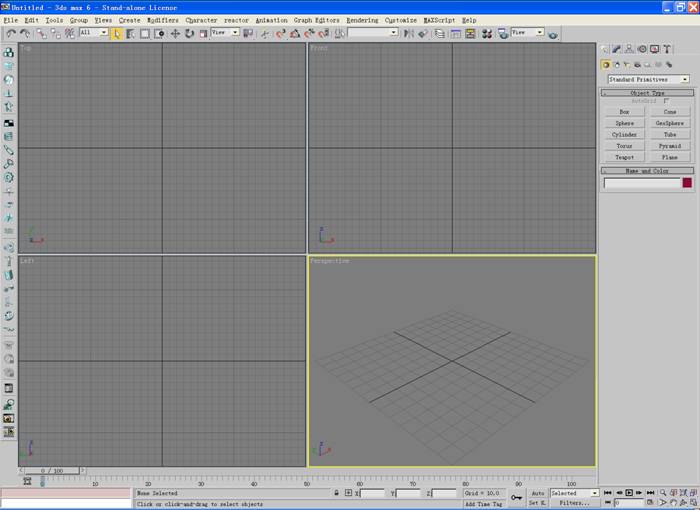
Task: Toggle the Selection Lock padlock icon
Action: click(336, 493)
